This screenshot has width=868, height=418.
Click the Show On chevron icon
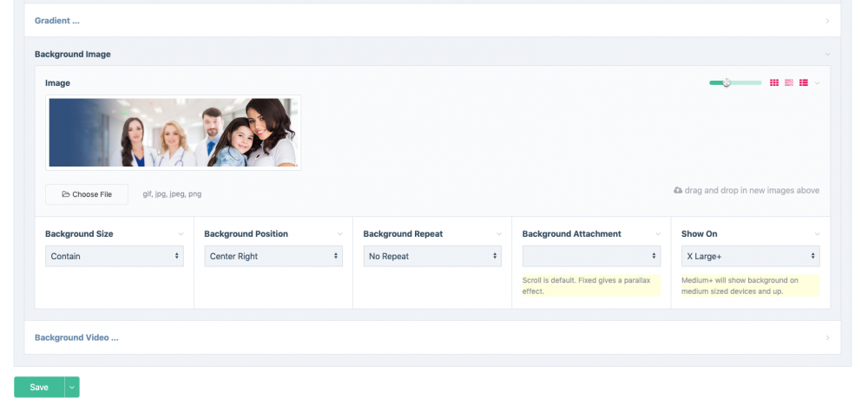[x=817, y=234]
